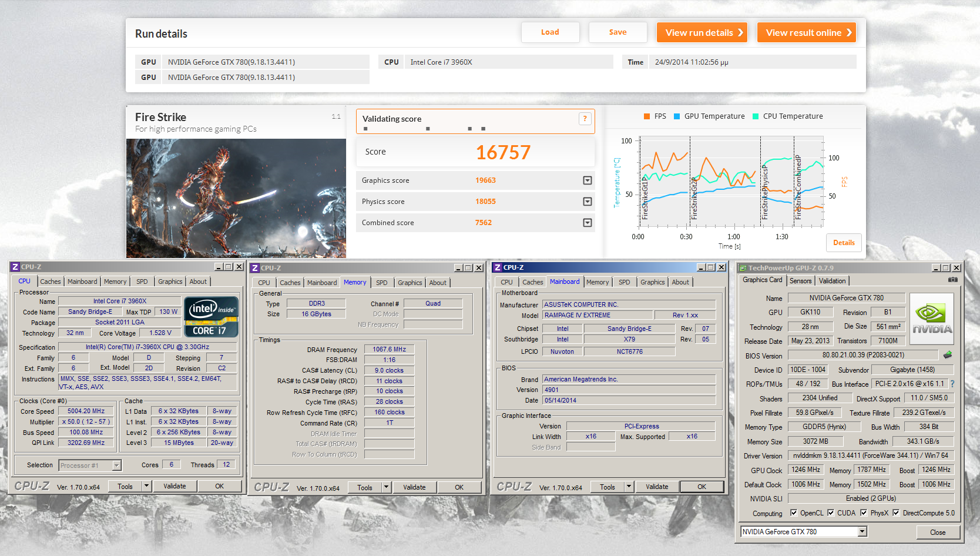Click Tools in the CPU-Z window showing the Memory tab
The width and height of the screenshot is (980, 556).
pyautogui.click(x=365, y=487)
